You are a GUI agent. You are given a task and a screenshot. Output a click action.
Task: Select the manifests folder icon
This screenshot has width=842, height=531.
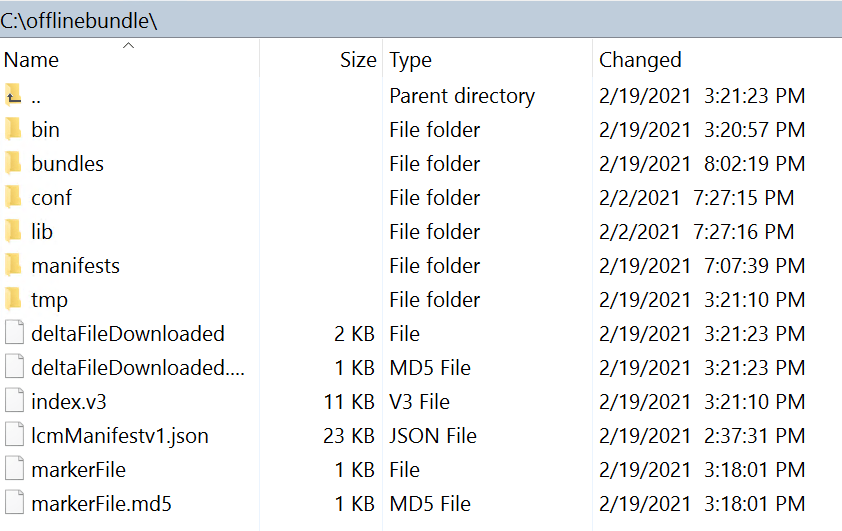13,266
